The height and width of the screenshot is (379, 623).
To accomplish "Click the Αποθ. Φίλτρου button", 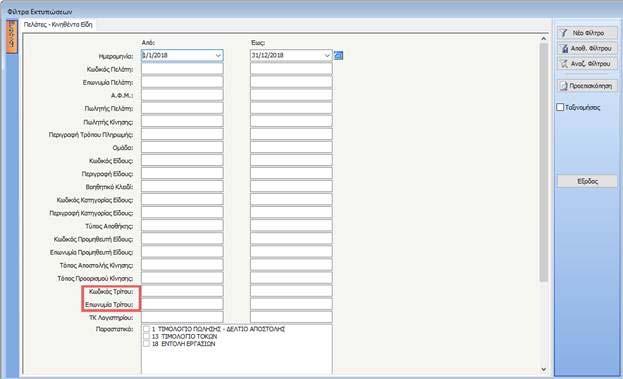I will (587, 48).
